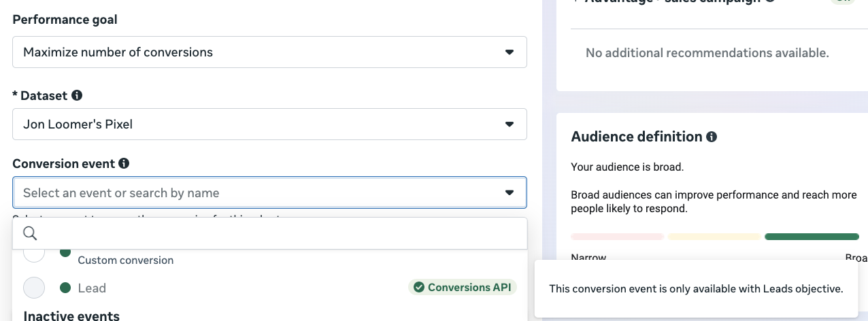Open the Performance goal dropdown arrow

coord(509,52)
